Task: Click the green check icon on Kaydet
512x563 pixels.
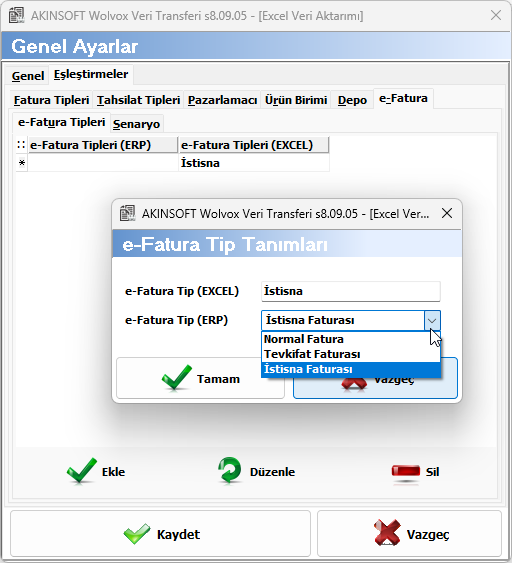Action: coord(137,534)
